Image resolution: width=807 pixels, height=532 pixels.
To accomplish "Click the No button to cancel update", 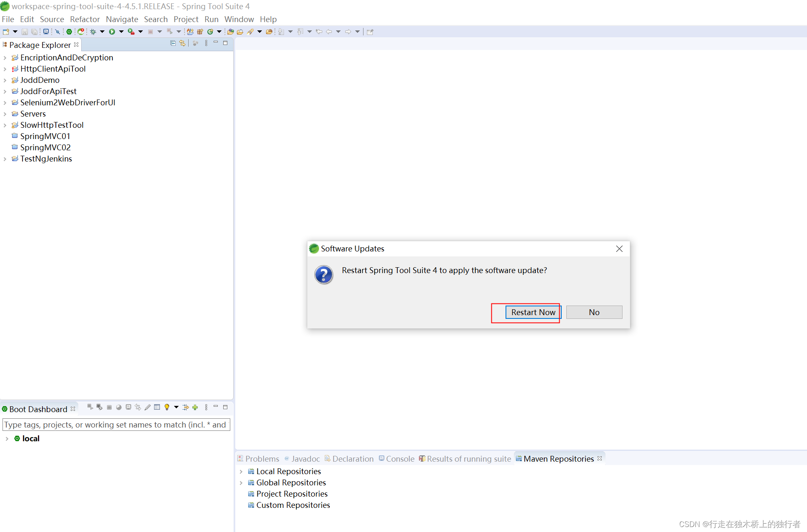I will pos(593,311).
